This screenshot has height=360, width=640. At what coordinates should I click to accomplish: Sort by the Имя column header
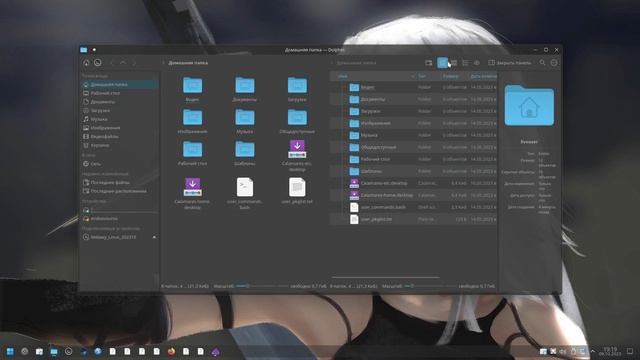click(373, 76)
